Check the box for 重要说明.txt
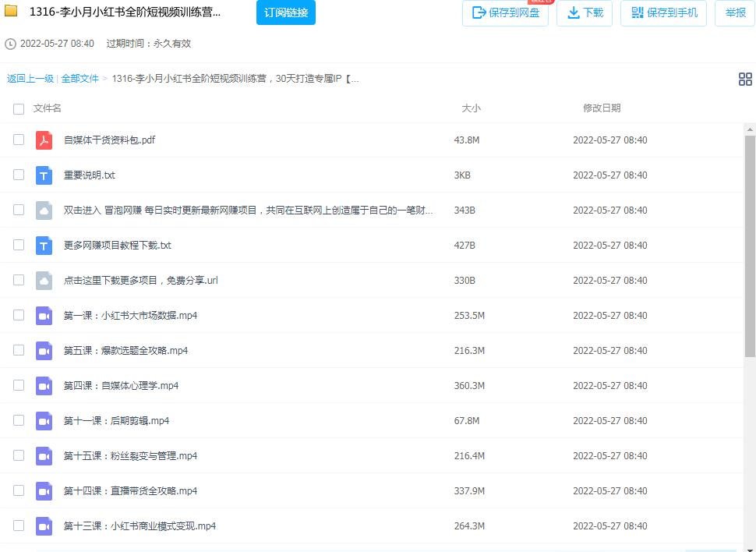This screenshot has height=552, width=756. (19, 175)
